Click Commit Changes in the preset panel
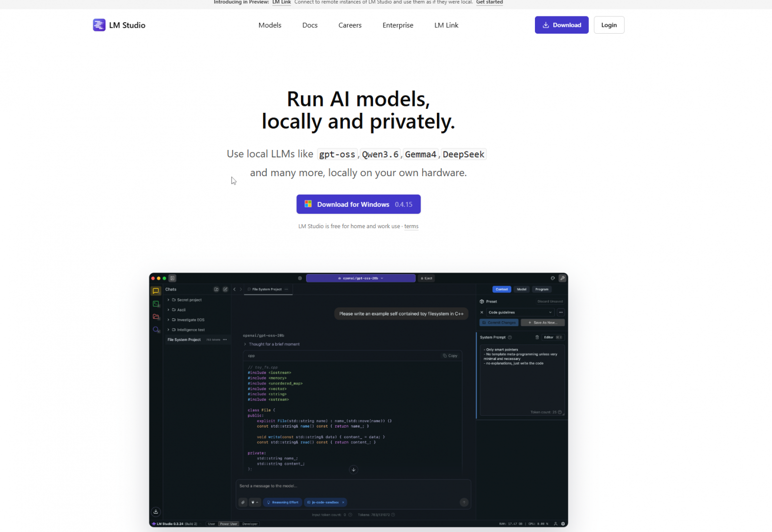The width and height of the screenshot is (772, 532). pos(499,323)
